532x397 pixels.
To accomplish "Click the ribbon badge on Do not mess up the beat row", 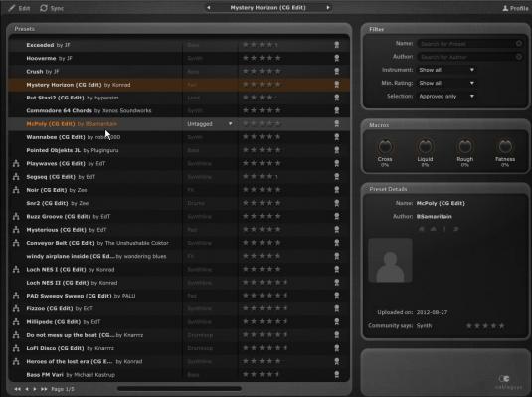I will (336, 335).
